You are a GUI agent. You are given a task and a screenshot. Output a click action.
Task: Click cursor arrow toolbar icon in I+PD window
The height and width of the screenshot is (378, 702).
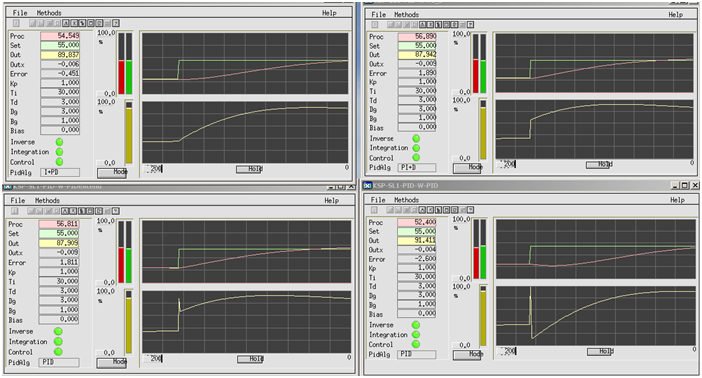coord(82,23)
